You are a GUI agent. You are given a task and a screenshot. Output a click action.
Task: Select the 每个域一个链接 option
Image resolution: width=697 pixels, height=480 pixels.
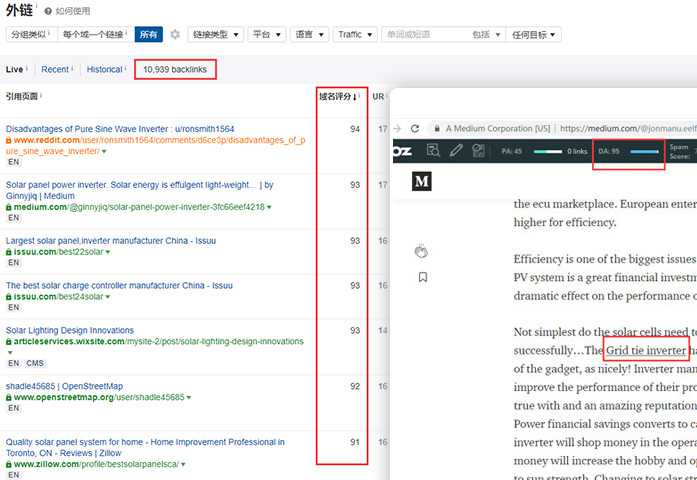pos(96,34)
